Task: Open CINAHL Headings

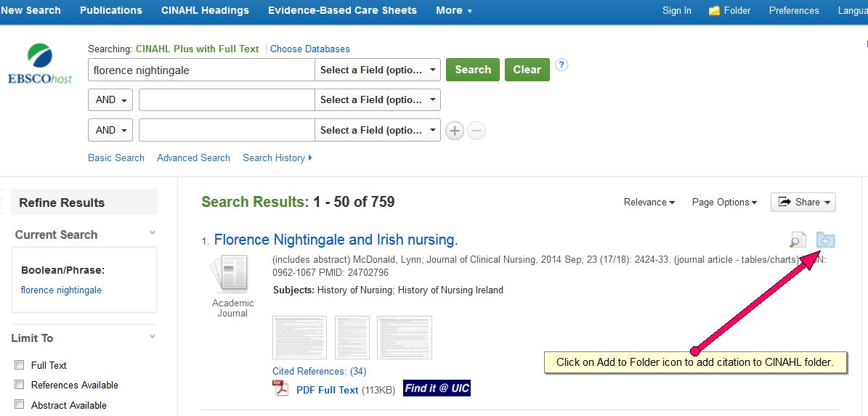Action: point(205,10)
